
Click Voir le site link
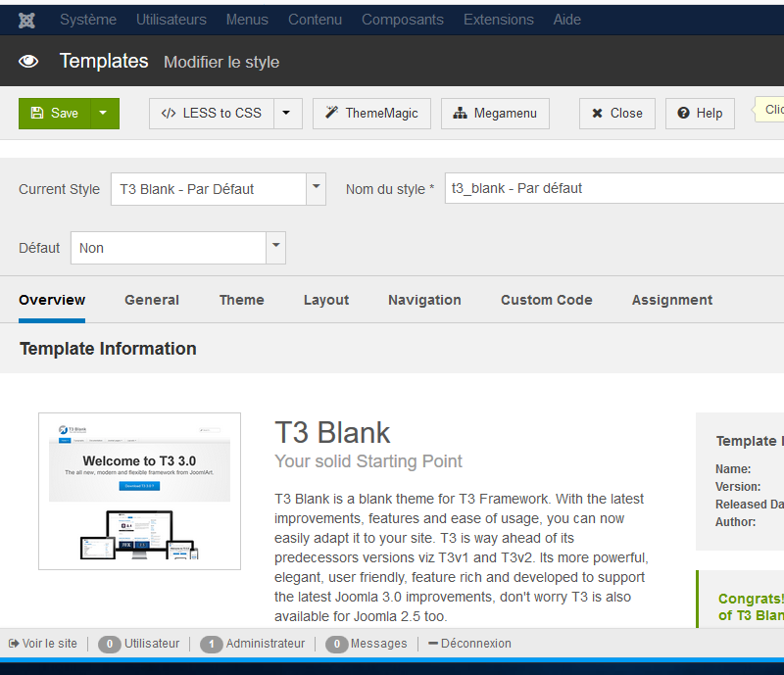coord(43,644)
